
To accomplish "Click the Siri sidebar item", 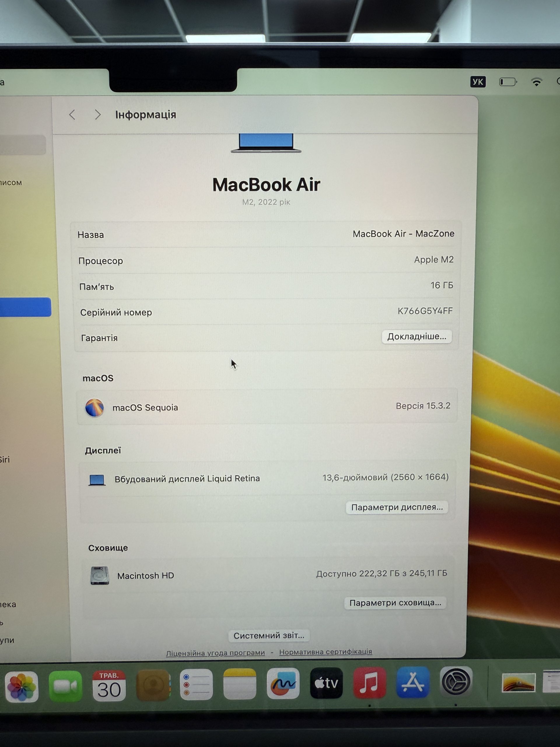I will click(x=5, y=460).
